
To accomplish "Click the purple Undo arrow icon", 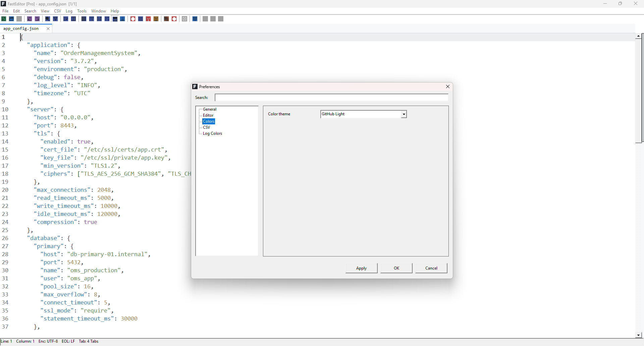I will [x=30, y=19].
